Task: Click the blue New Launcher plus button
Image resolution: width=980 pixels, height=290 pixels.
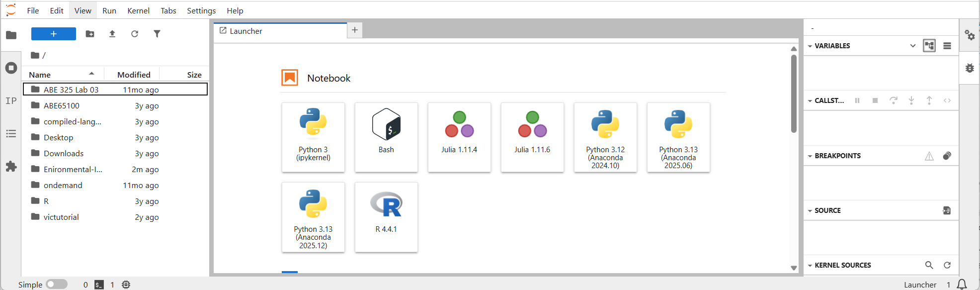Action: click(54, 34)
